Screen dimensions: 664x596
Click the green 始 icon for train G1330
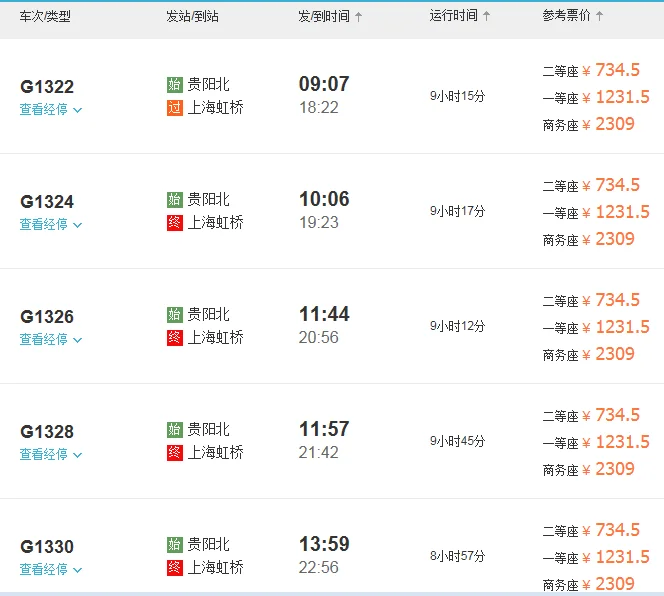coord(175,545)
